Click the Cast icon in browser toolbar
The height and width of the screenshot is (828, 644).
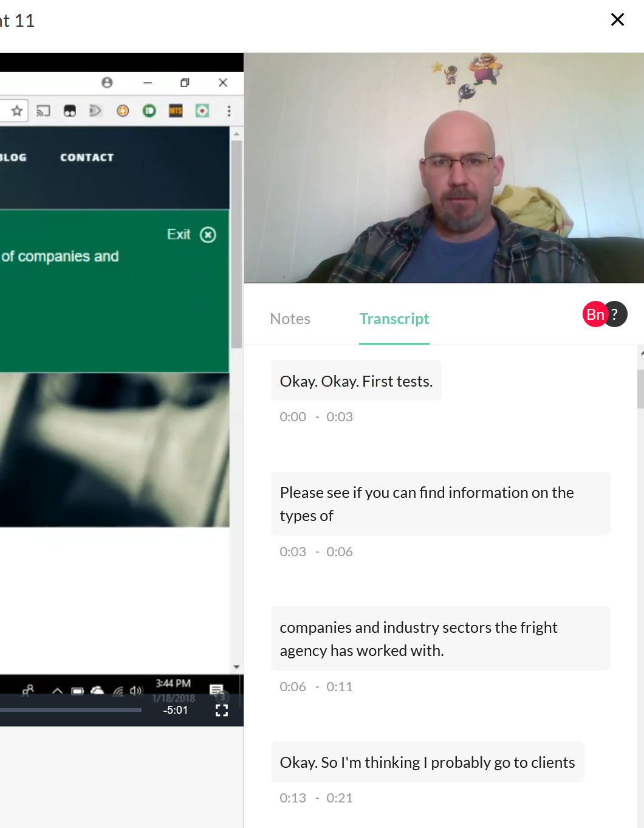pyautogui.click(x=43, y=111)
